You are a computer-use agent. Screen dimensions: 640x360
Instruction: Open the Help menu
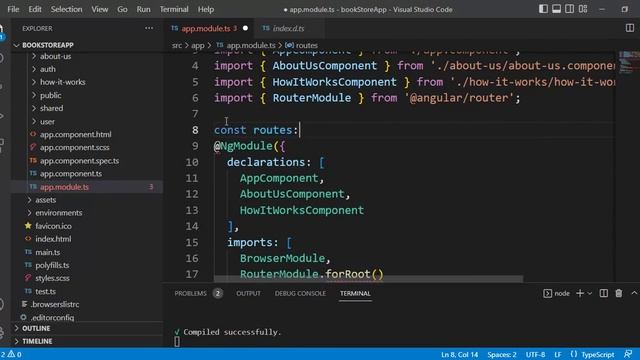[206, 9]
